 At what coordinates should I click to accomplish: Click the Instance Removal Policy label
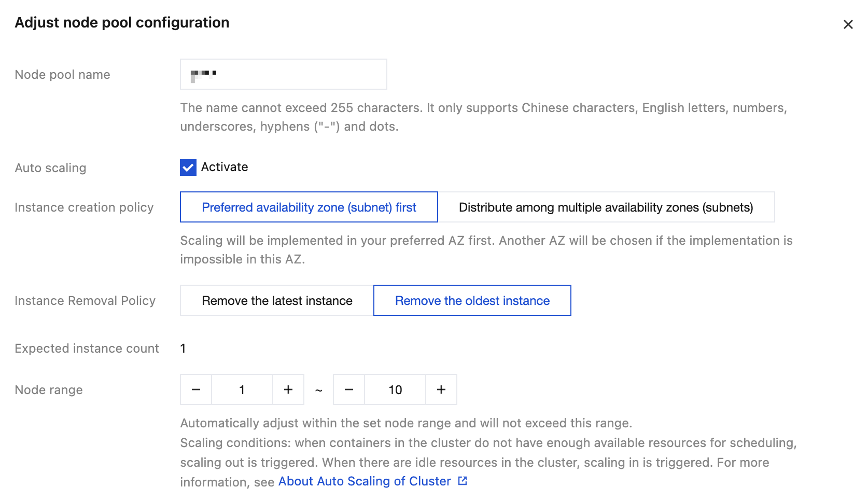[x=85, y=301]
